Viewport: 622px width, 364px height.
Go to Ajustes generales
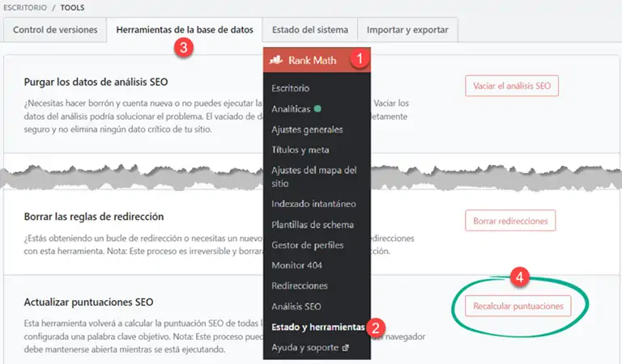[307, 129]
